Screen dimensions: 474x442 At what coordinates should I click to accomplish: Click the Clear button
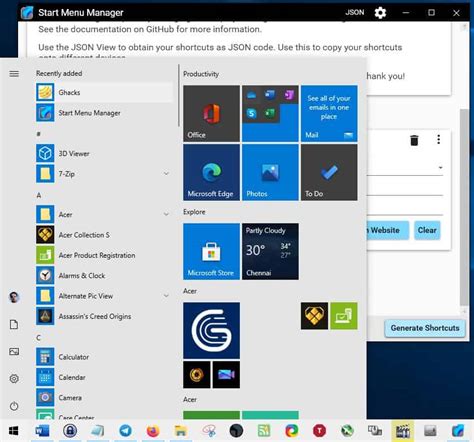[427, 230]
